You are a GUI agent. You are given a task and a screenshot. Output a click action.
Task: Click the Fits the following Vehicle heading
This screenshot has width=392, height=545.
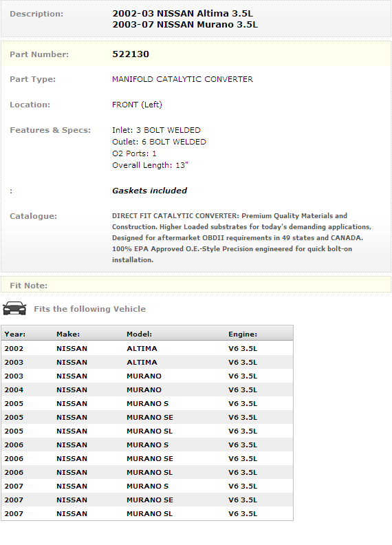pos(89,309)
